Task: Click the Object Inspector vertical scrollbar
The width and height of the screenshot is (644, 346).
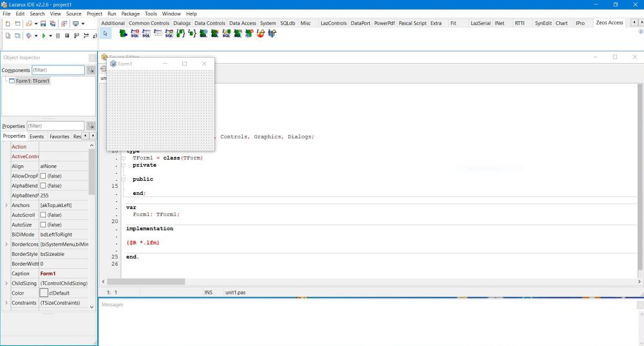Action: click(x=92, y=171)
